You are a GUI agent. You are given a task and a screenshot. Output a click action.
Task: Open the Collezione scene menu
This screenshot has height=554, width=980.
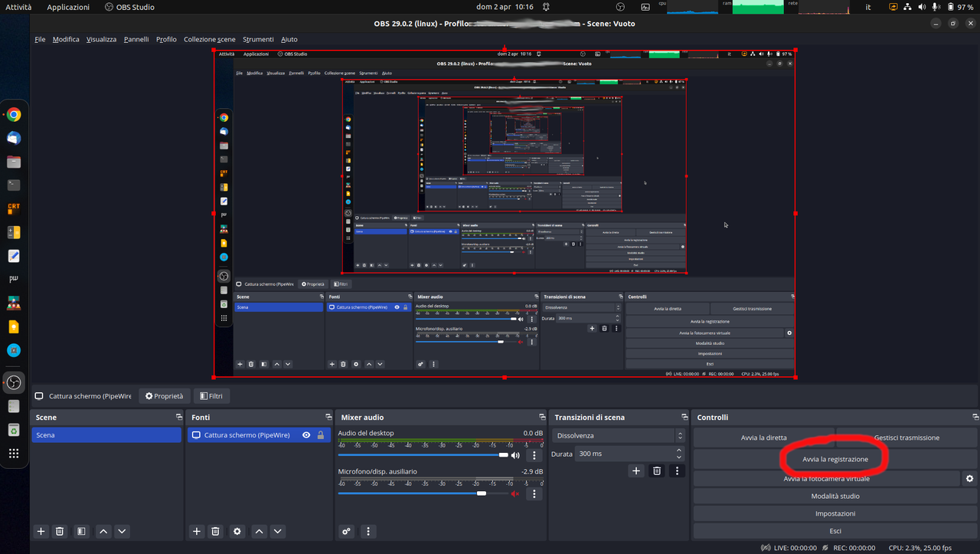pyautogui.click(x=210, y=39)
